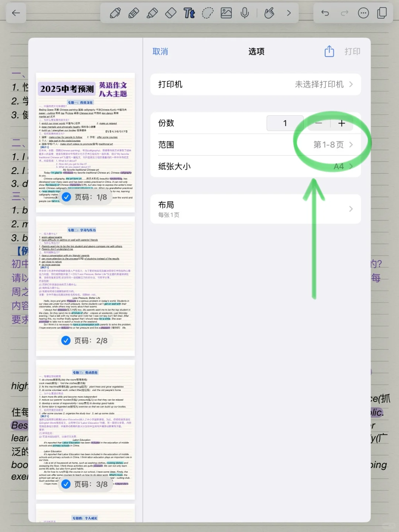Select the highlighter tool in toolbar
Image resolution: width=399 pixels, height=532 pixels.
[152, 13]
